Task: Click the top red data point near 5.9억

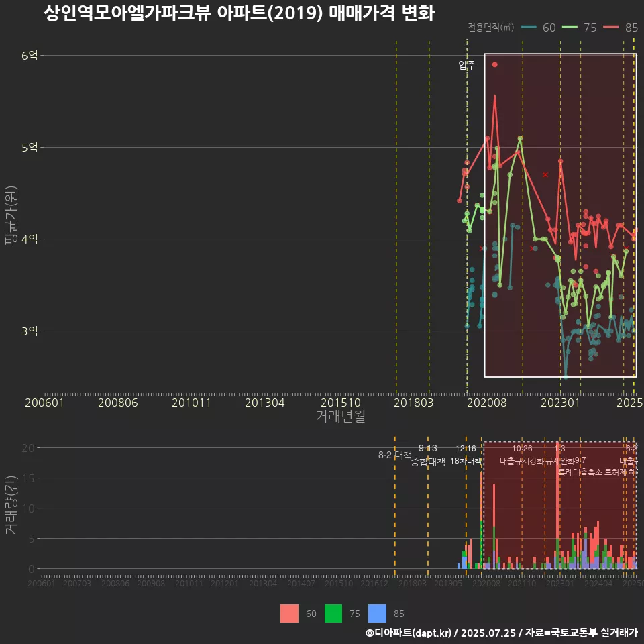Action: (x=495, y=64)
